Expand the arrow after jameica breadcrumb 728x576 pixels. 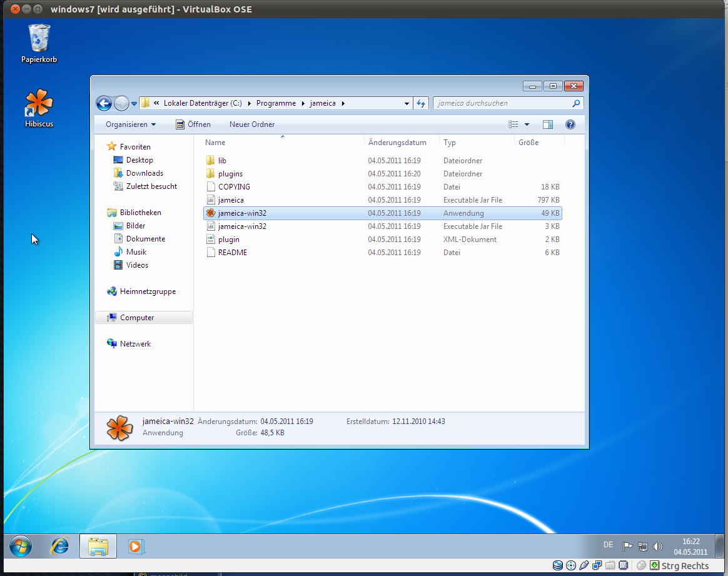[343, 103]
